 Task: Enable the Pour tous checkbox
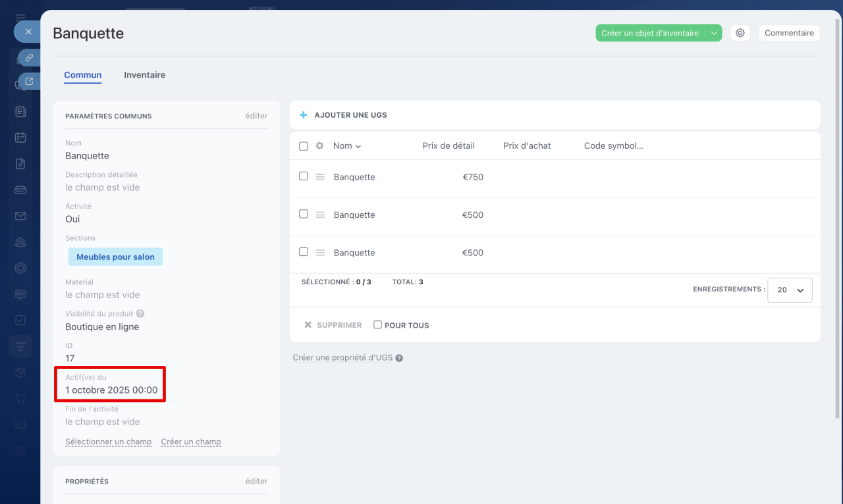(x=377, y=325)
